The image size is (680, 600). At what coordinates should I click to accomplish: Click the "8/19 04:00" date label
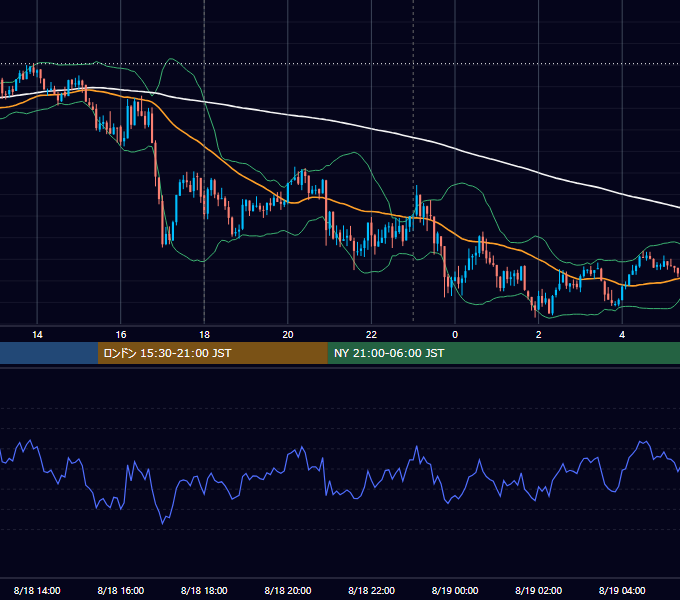coord(622,590)
